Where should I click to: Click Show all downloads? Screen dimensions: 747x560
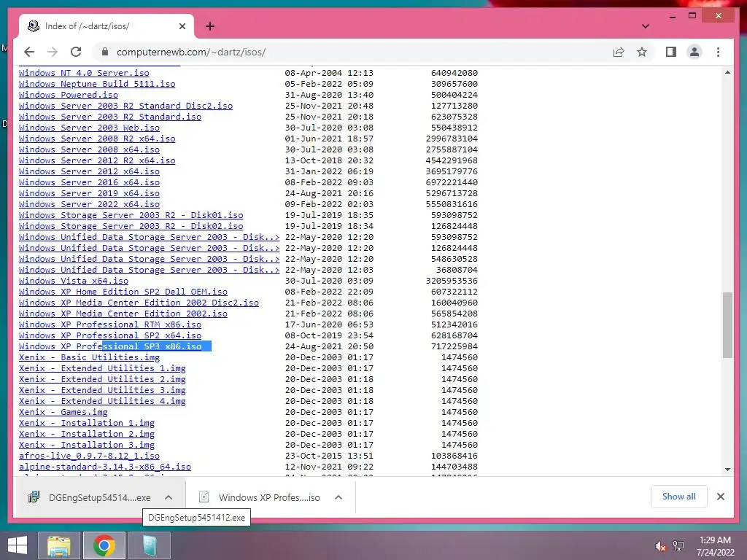click(678, 496)
